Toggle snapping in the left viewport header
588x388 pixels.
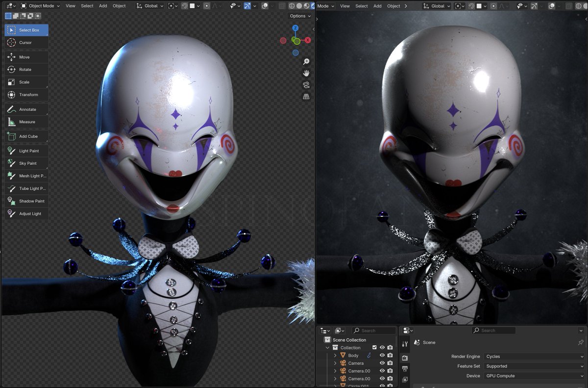(x=184, y=6)
